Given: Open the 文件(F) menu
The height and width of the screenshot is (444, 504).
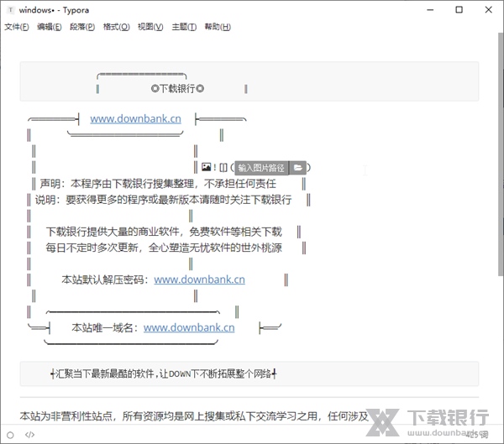Looking at the screenshot, I should pyautogui.click(x=16, y=27).
